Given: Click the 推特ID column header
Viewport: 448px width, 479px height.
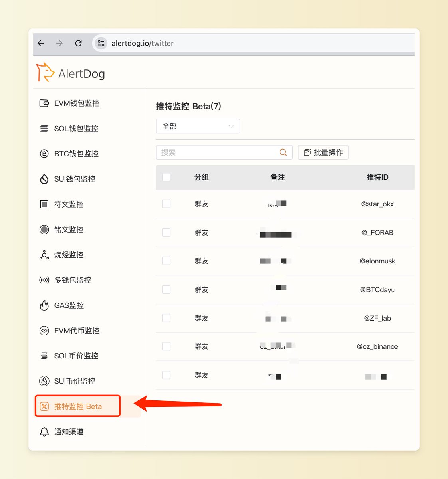Looking at the screenshot, I should [x=377, y=177].
